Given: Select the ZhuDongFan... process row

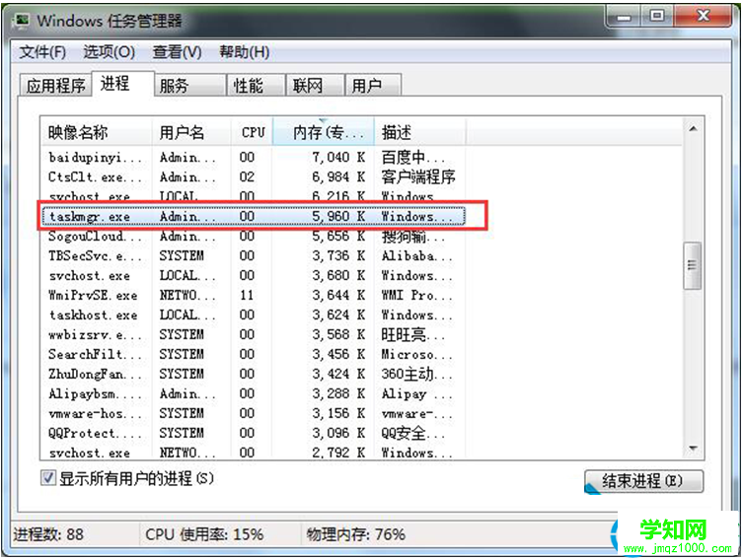Looking at the screenshot, I should pyautogui.click(x=254, y=374).
